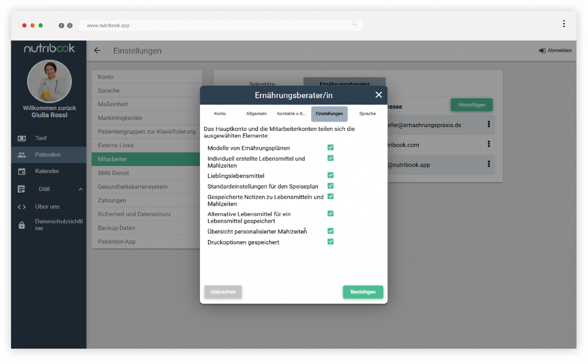The width and height of the screenshot is (588, 364).
Task: Click the back arrow next to Einstellungen
Action: click(x=97, y=51)
